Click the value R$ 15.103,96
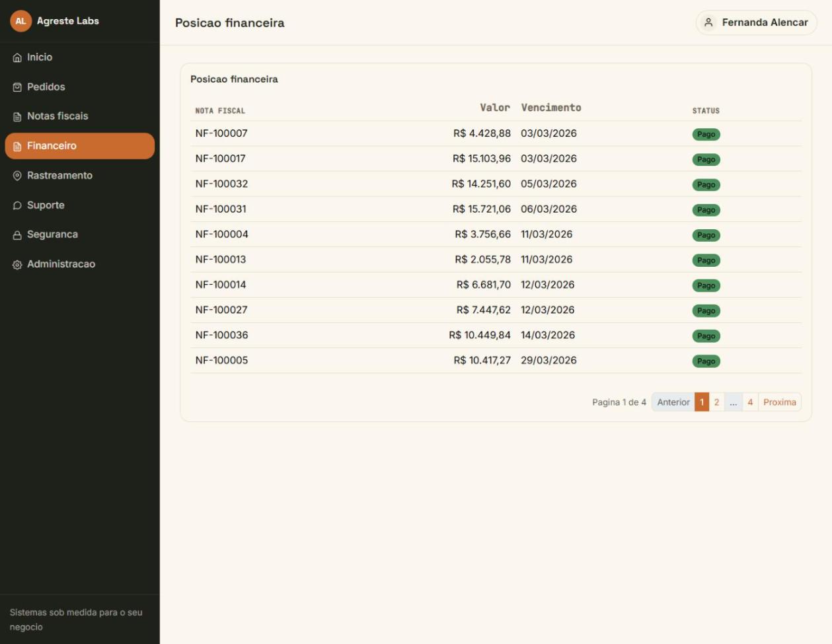Screen dimensions: 832x644 (x=482, y=159)
